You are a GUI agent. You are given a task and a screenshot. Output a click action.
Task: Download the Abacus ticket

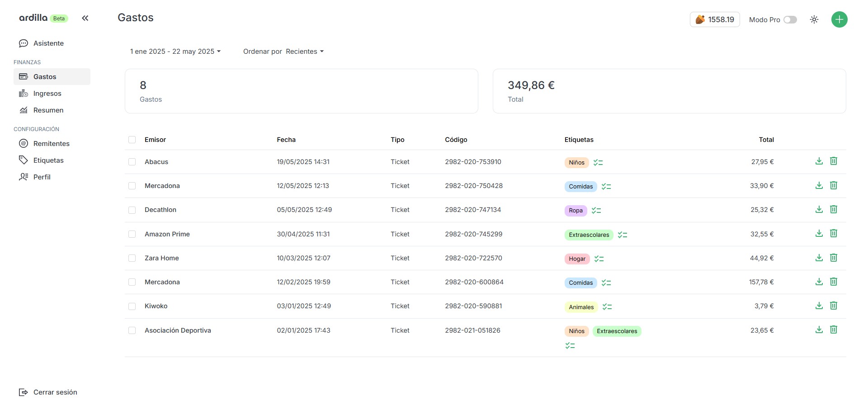click(x=819, y=161)
